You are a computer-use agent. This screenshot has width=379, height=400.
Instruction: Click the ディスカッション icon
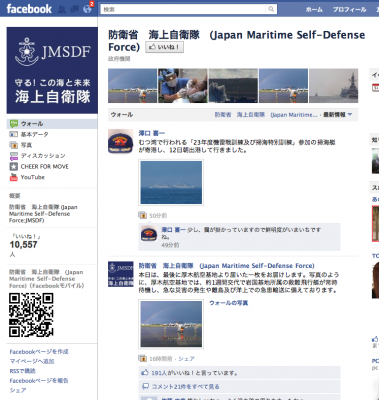tap(14, 156)
